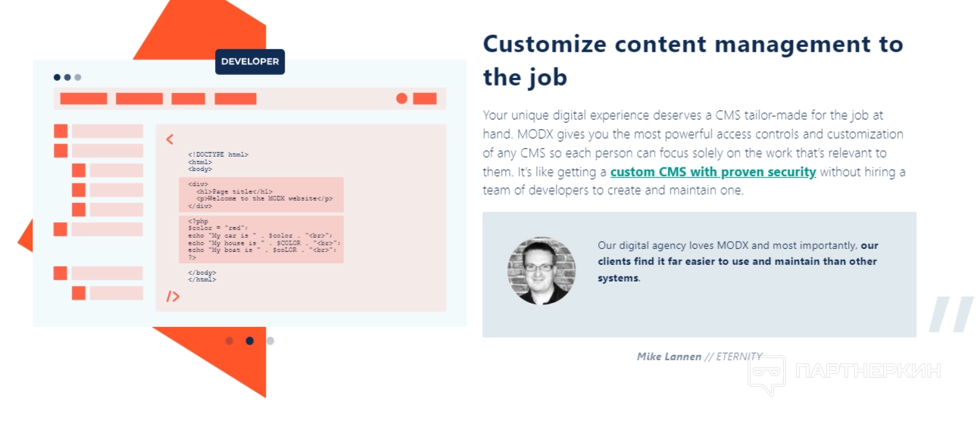The height and width of the screenshot is (436, 980).
Task: Click the three window dots in the mockup
Action: 67,77
